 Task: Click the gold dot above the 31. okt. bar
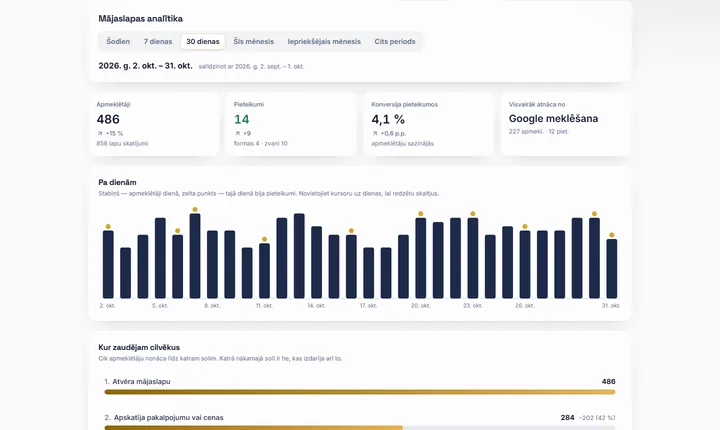612,235
